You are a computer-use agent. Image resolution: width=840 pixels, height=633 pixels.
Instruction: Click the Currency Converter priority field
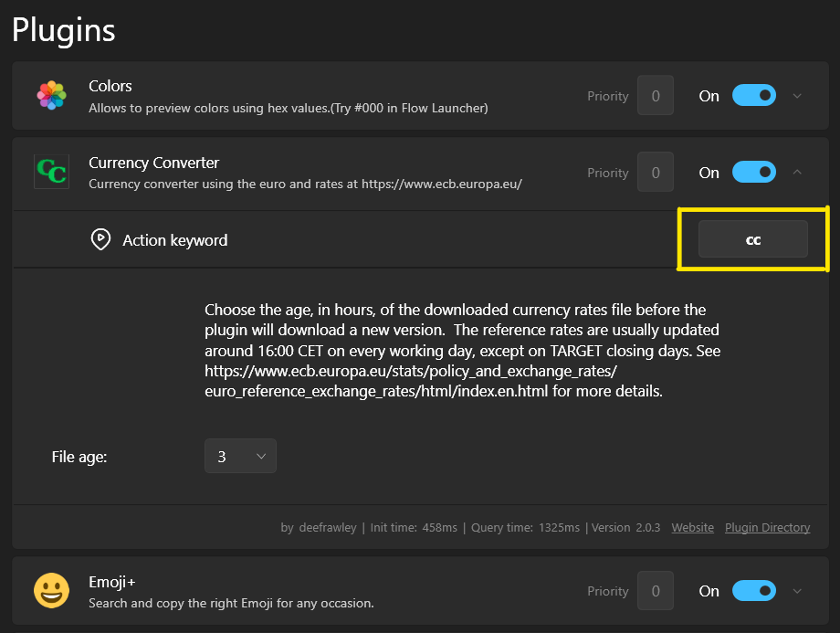tap(656, 172)
